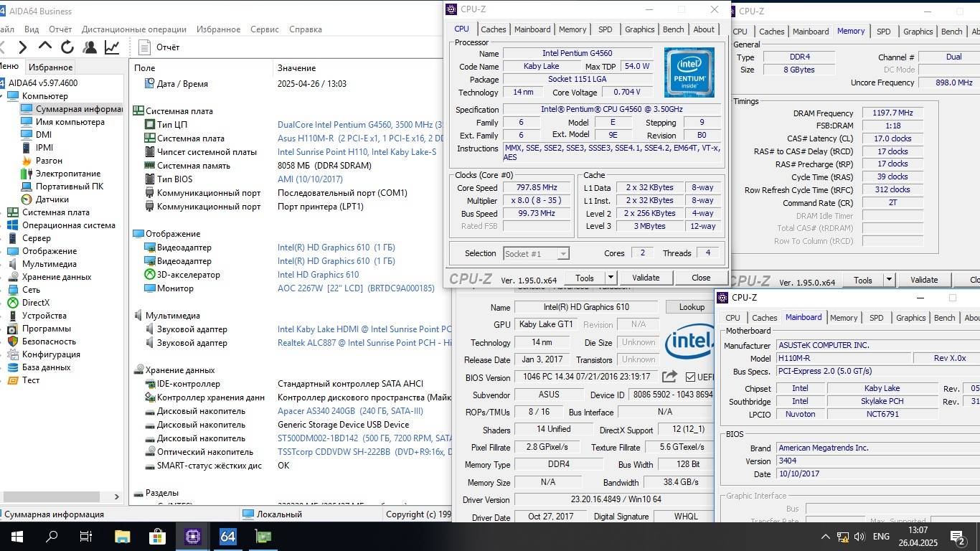The image size is (980, 551).
Task: Open AIDA64 user management icon
Action: coord(90,47)
